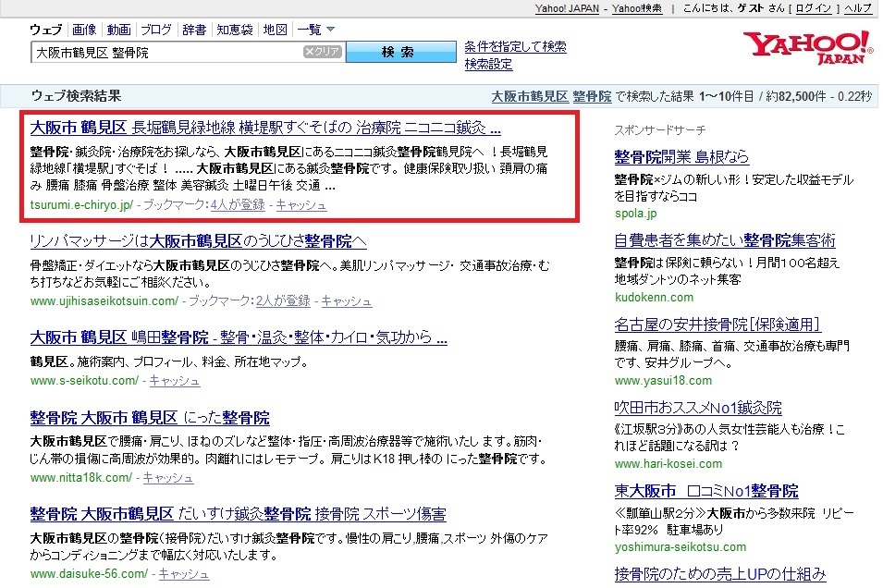Open キャッシュ for daisuke-56.com result

coord(184,574)
